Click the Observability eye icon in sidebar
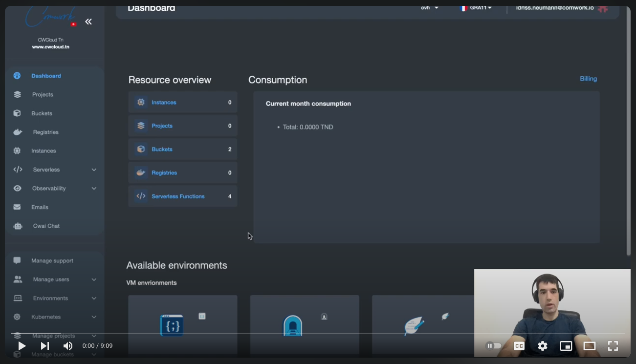 coord(17,189)
